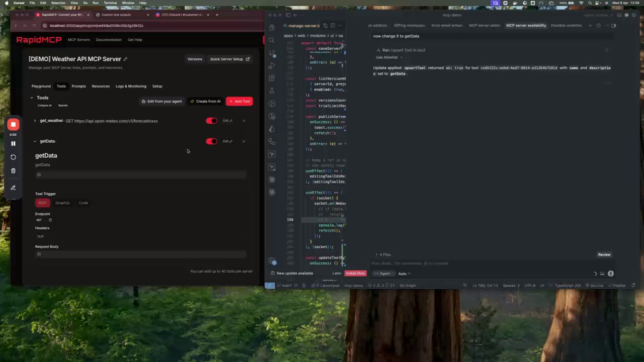Open chat history with the clock icon
The height and width of the screenshot is (362, 644).
tap(598, 25)
